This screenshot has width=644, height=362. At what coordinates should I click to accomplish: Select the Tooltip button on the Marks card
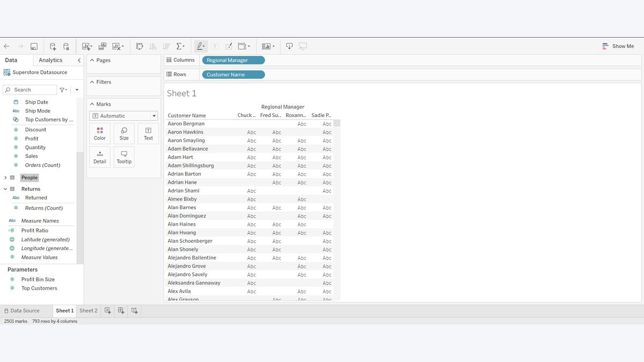[123, 156]
